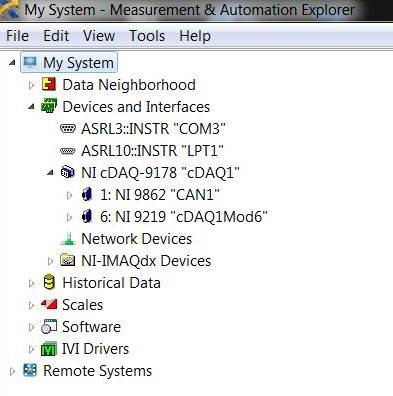Expand the Remote Systems node
393x396 pixels.
point(12,371)
